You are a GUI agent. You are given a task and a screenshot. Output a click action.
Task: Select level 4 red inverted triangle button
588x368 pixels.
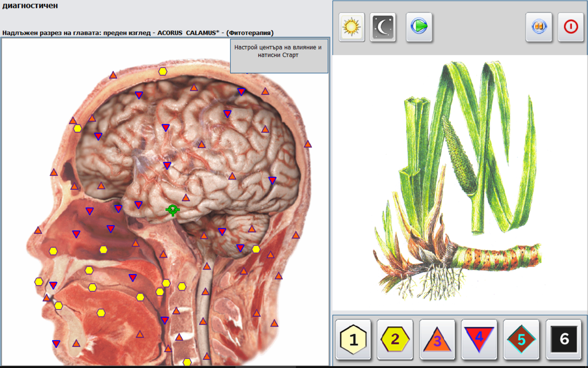click(x=479, y=339)
